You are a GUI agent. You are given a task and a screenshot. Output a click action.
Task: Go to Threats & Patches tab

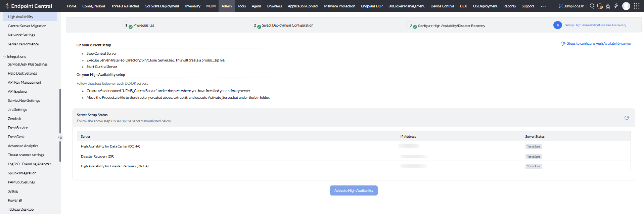(125, 6)
